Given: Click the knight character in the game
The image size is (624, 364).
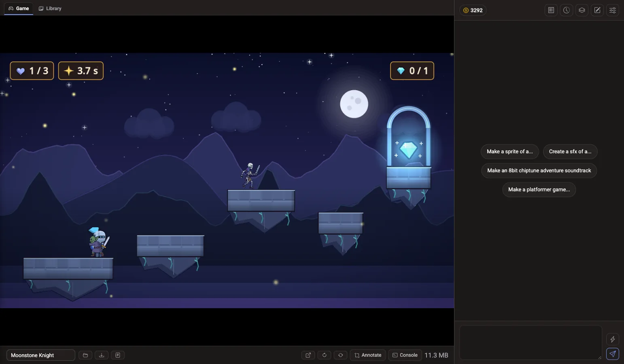Looking at the screenshot, I should point(99,242).
